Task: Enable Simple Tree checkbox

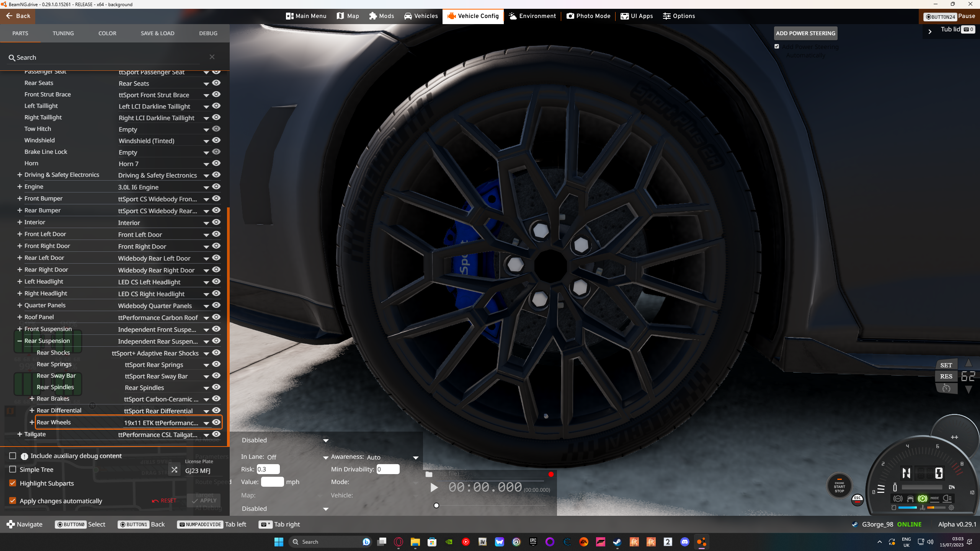Action: pos(13,469)
